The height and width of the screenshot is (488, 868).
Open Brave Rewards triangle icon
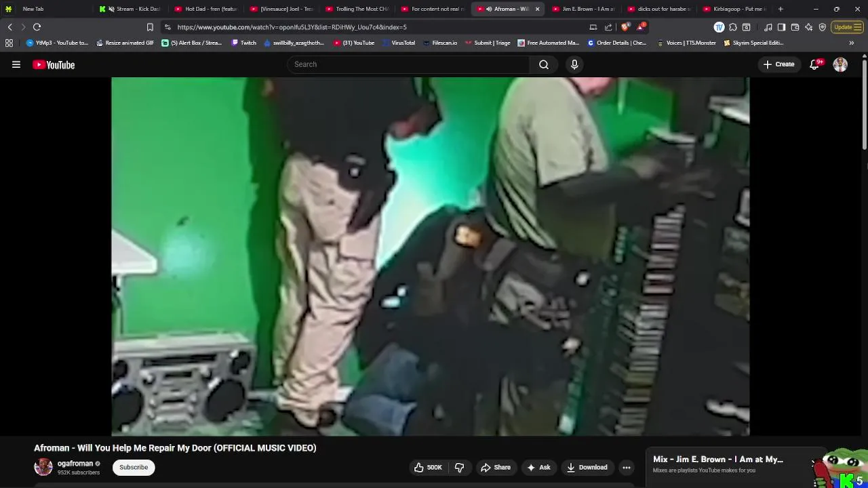pos(640,27)
